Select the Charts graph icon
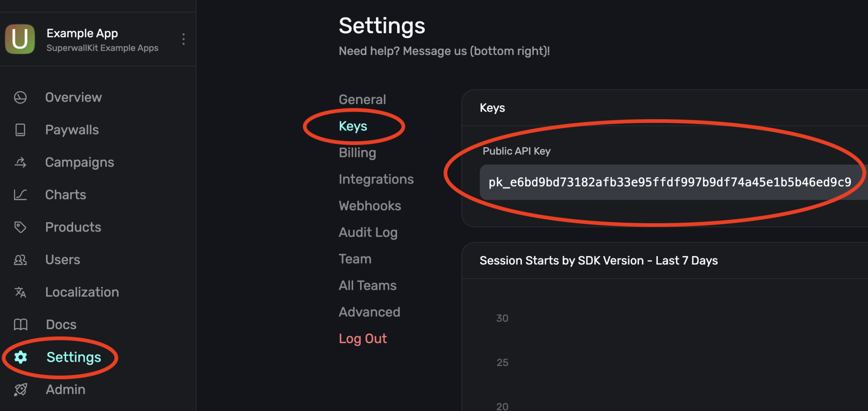The width and height of the screenshot is (868, 411). (x=20, y=195)
